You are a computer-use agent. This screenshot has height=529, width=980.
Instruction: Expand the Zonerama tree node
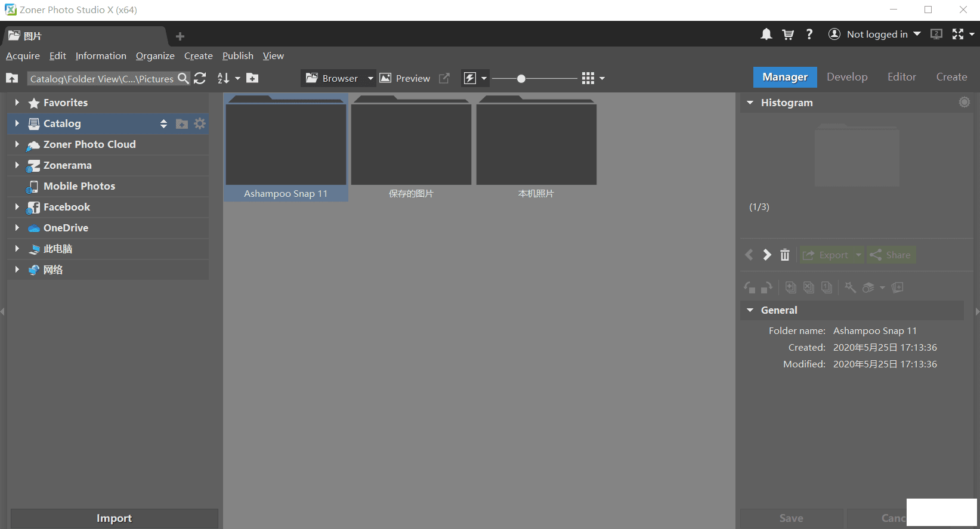[17, 165]
